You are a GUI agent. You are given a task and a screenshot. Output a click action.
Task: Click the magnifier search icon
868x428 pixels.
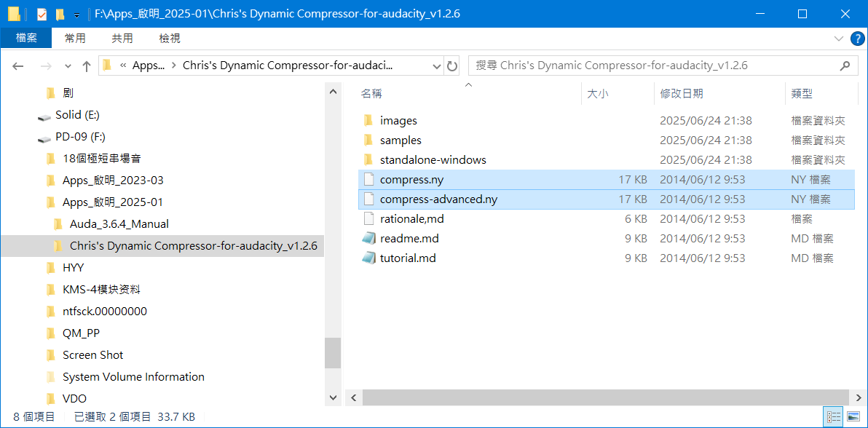tap(845, 66)
